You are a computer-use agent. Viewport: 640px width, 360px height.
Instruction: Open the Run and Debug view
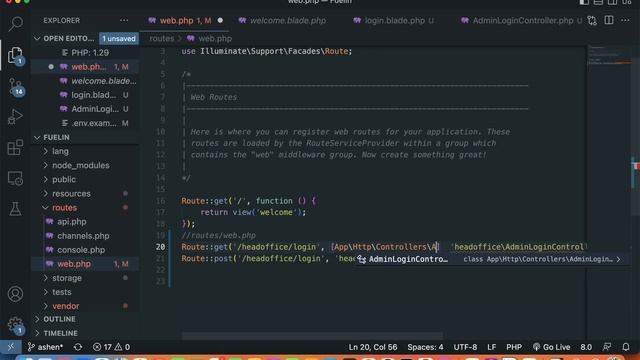pyautogui.click(x=16, y=117)
